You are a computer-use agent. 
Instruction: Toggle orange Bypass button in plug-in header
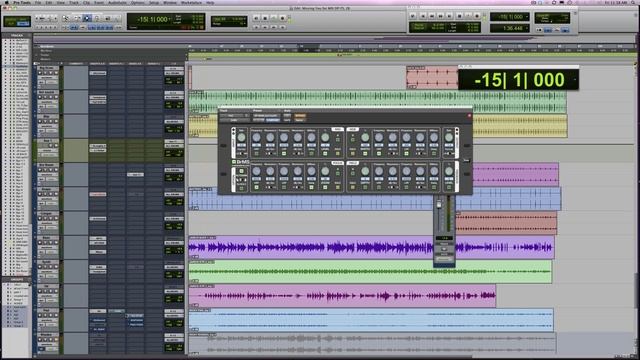click(300, 116)
